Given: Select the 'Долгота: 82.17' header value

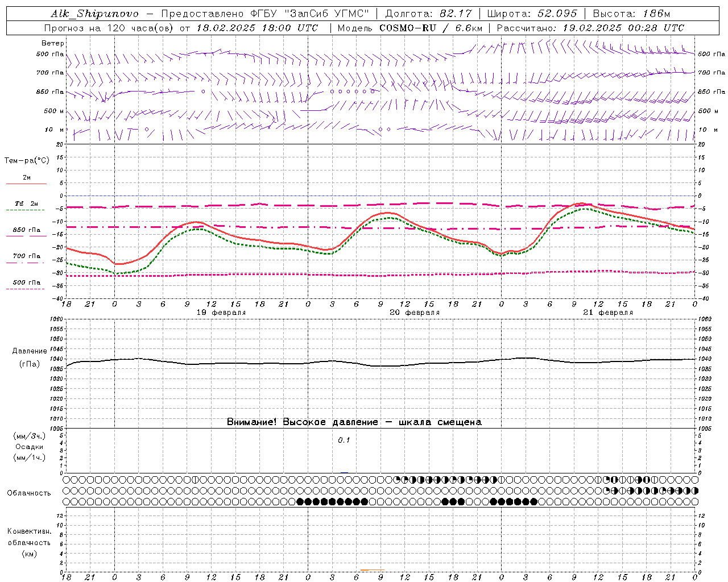Looking at the screenshot, I should (x=428, y=14).
